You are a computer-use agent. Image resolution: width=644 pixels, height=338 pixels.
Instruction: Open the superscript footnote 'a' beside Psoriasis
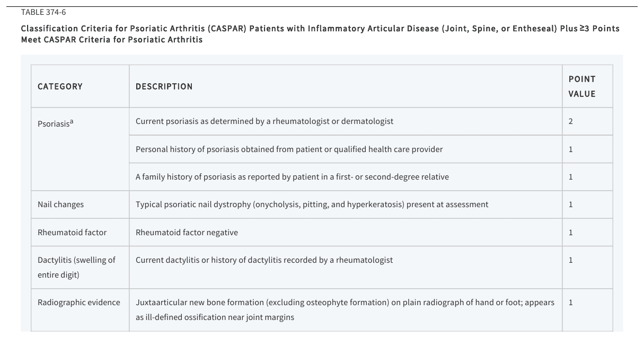click(x=72, y=121)
